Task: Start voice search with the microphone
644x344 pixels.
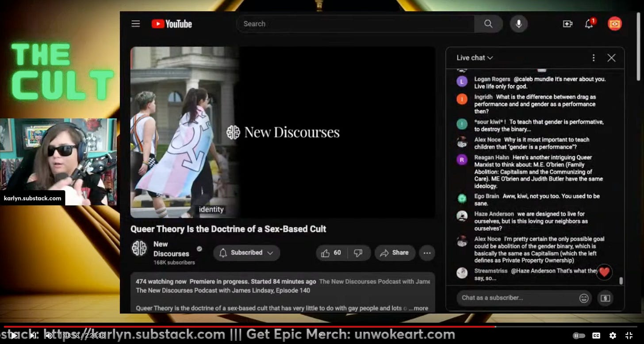Action: click(x=519, y=24)
